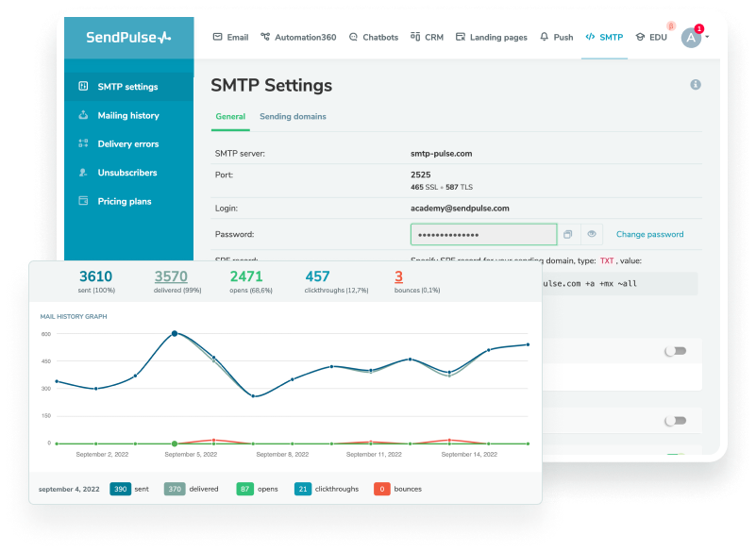
Task: Open Delivery errors in sidebar
Action: [x=127, y=144]
